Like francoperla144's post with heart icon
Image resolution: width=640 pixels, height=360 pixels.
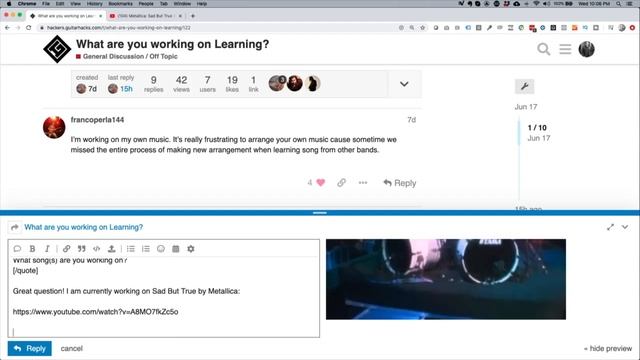pos(321,182)
